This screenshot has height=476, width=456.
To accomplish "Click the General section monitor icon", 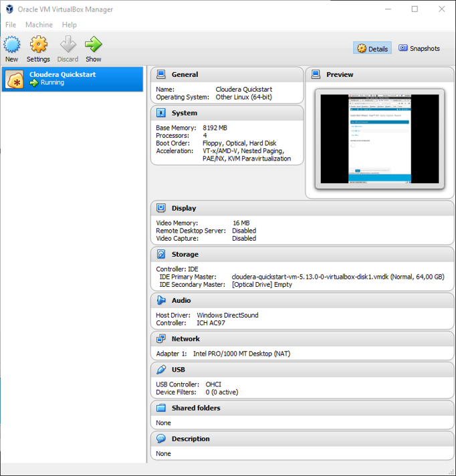I will (x=161, y=74).
